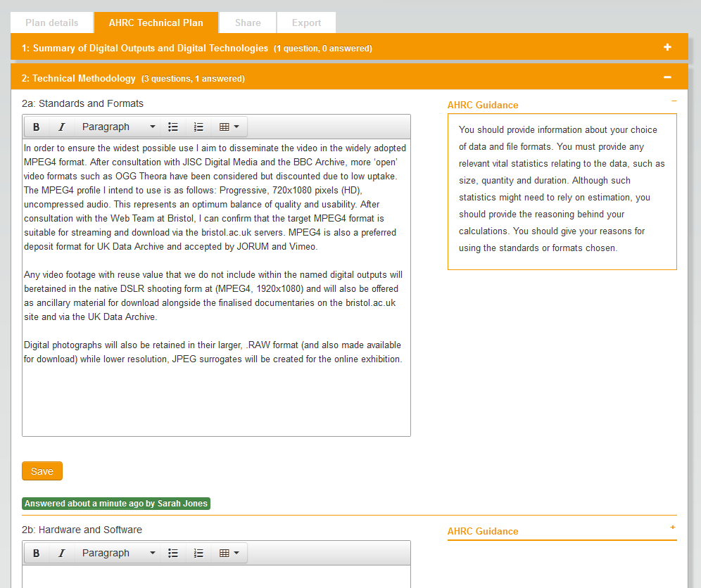Toggle italic in Hardware and Software editor

click(x=61, y=554)
